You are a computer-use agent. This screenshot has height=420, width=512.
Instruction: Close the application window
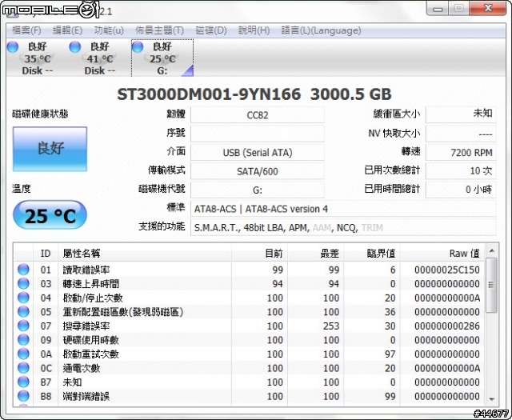(x=488, y=9)
